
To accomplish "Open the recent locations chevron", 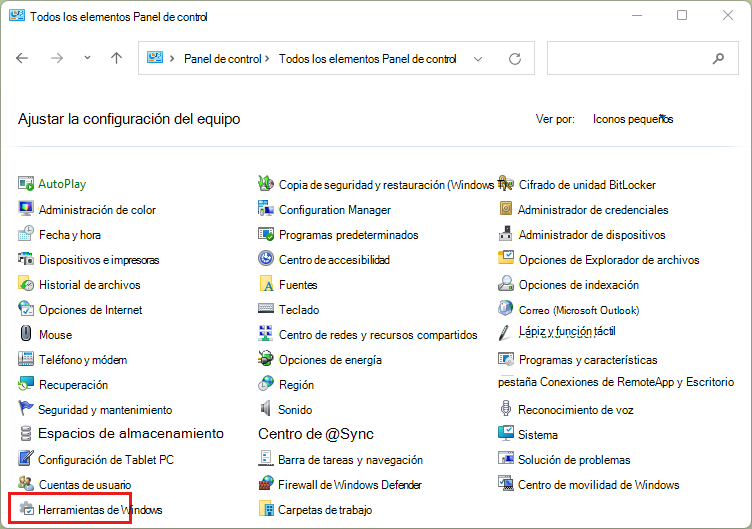I will tap(87, 58).
